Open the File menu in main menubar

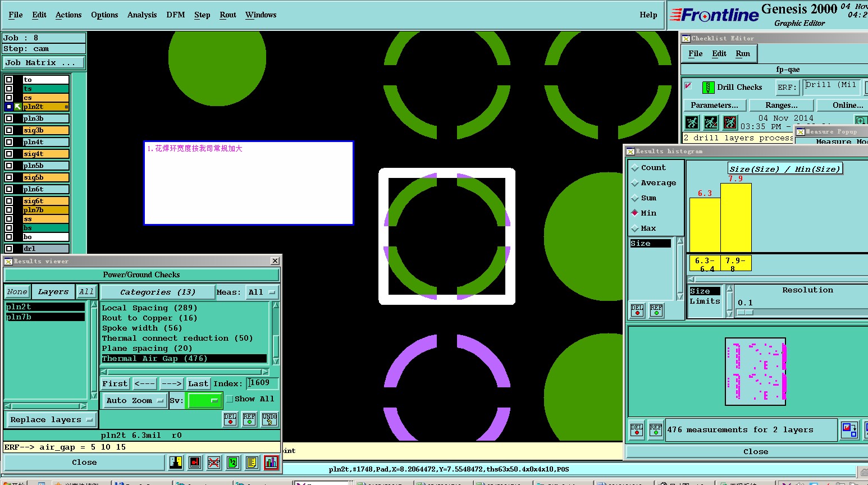pos(16,15)
